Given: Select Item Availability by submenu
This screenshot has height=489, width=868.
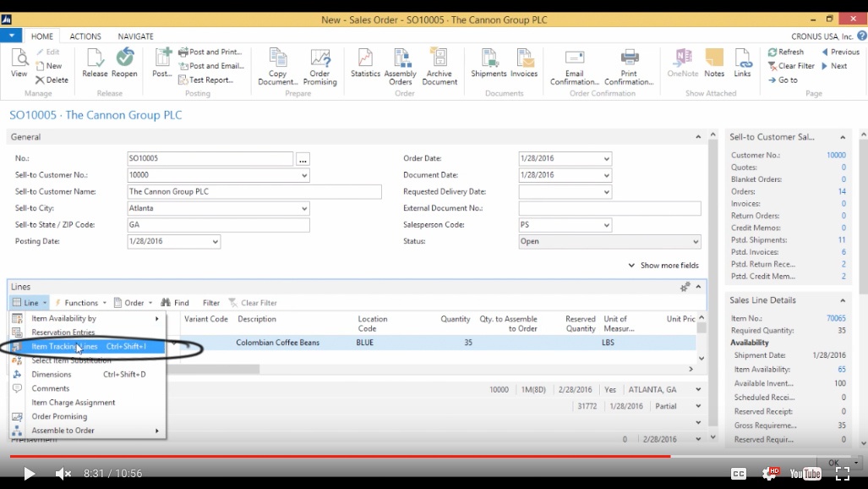Looking at the screenshot, I should (87, 318).
